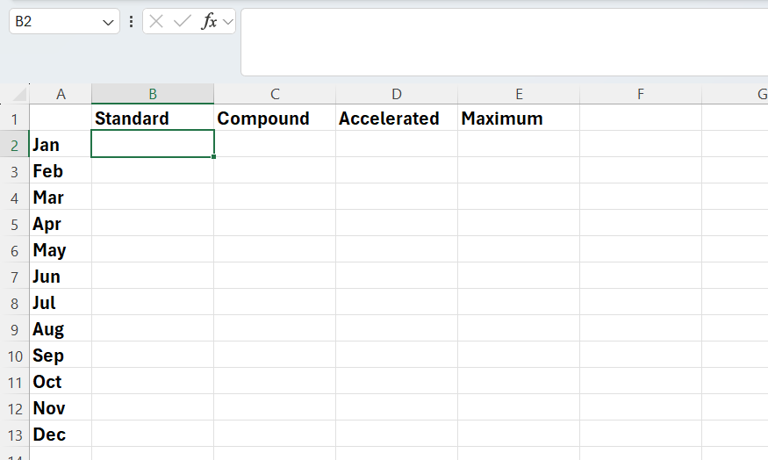Click the selected cell B2

pyautogui.click(x=152, y=144)
